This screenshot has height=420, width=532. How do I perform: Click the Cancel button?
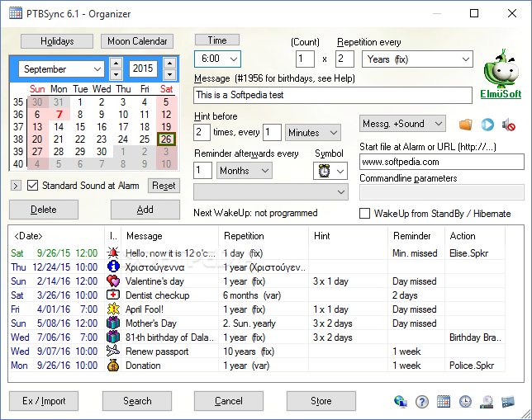pos(229,401)
